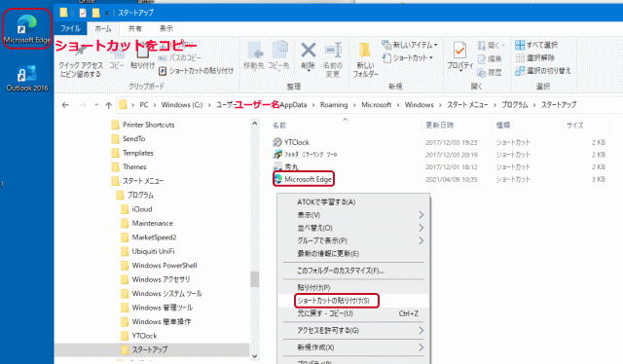Select the フォルダ ミラーリング ツール shortcut
Screen dimensions: 623x364
point(305,155)
